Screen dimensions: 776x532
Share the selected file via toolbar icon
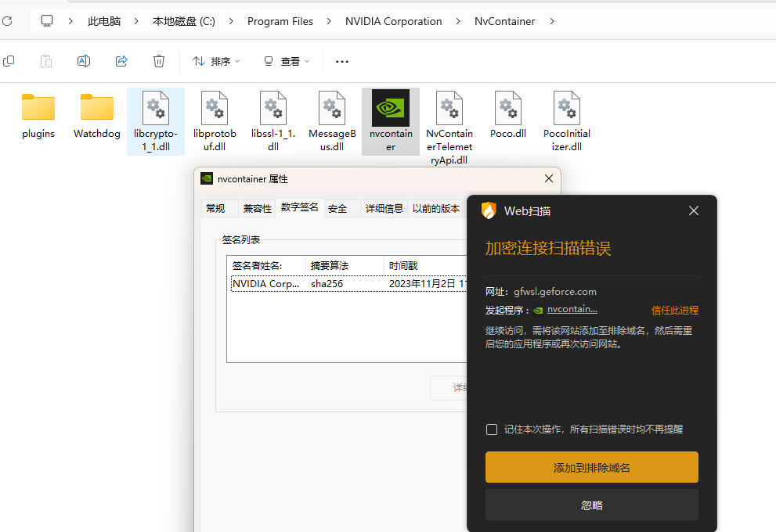(121, 61)
